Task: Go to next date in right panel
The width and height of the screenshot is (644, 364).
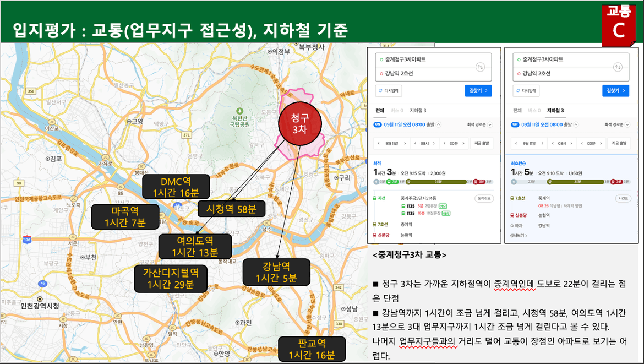Action: coord(543,143)
